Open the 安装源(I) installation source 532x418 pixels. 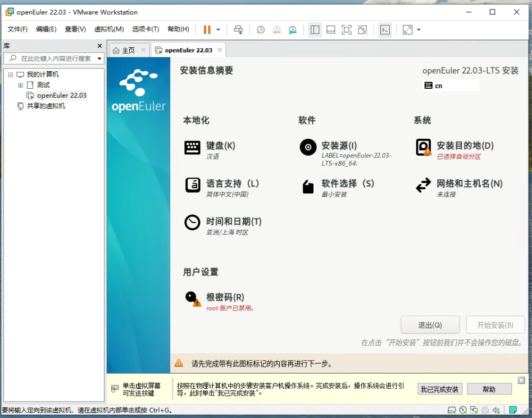pos(346,153)
